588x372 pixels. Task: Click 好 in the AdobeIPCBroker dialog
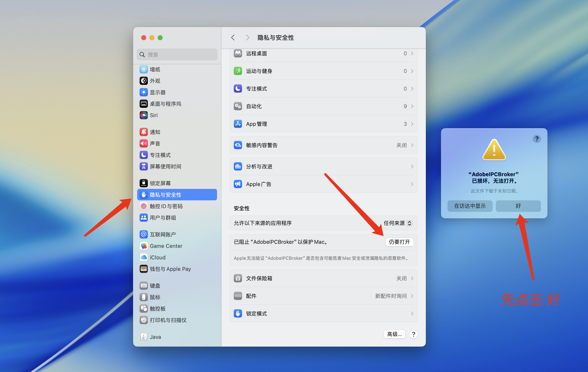[518, 206]
